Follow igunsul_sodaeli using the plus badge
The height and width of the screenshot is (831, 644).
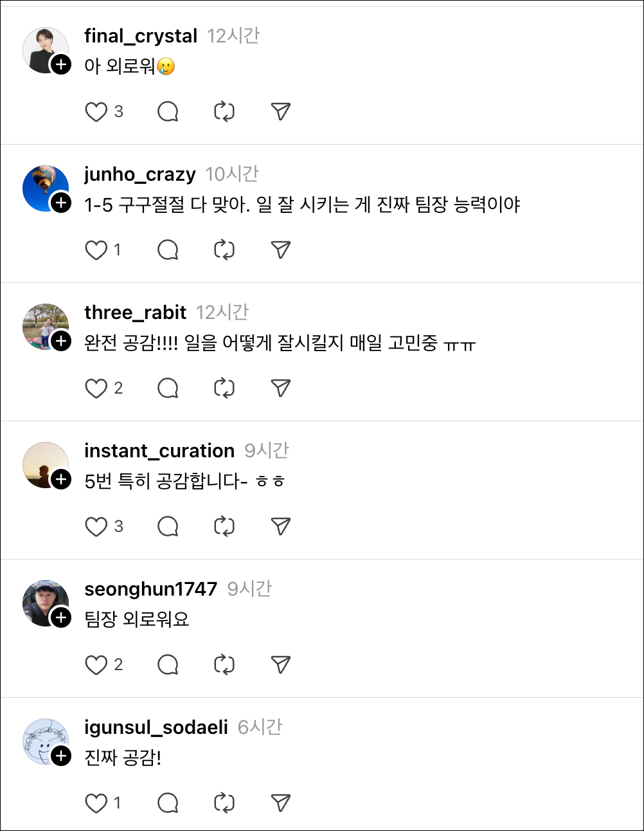click(61, 756)
